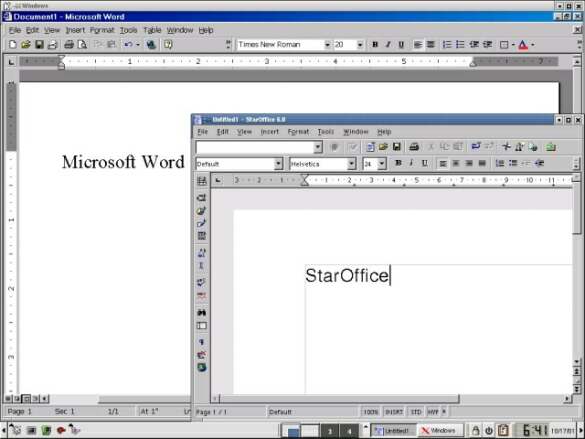The image size is (585, 439).
Task: Click the Save icon in StarOffice toolbar
Action: (397, 147)
